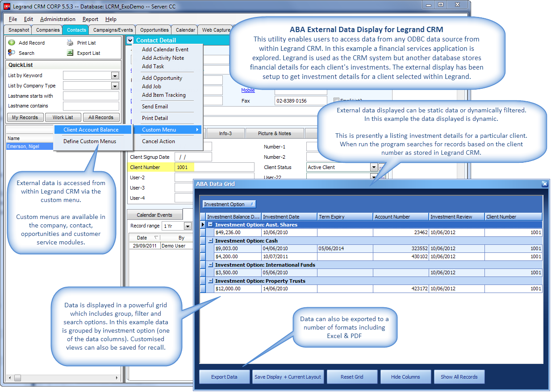Click the Search icon in left panel
The width and height of the screenshot is (551, 392).
[12, 53]
